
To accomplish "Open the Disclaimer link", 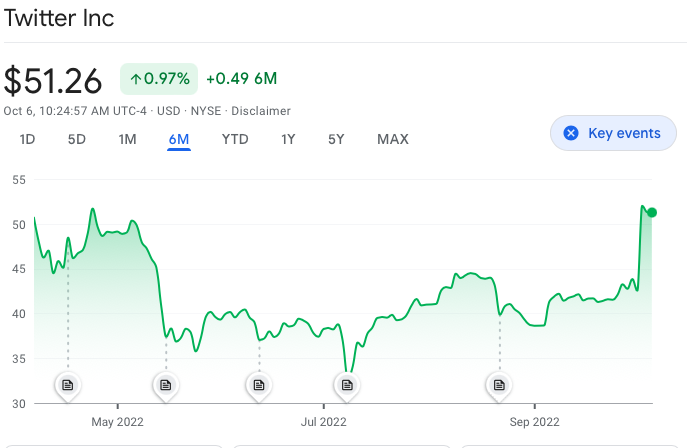I will click(x=261, y=111).
